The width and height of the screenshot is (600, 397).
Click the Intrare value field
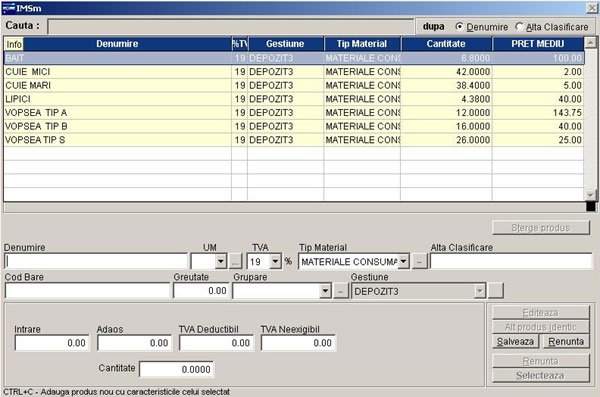[52, 343]
